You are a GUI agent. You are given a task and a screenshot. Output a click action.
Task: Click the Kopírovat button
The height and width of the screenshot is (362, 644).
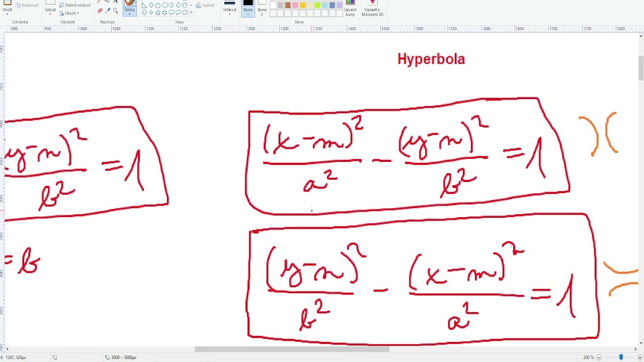27,5
